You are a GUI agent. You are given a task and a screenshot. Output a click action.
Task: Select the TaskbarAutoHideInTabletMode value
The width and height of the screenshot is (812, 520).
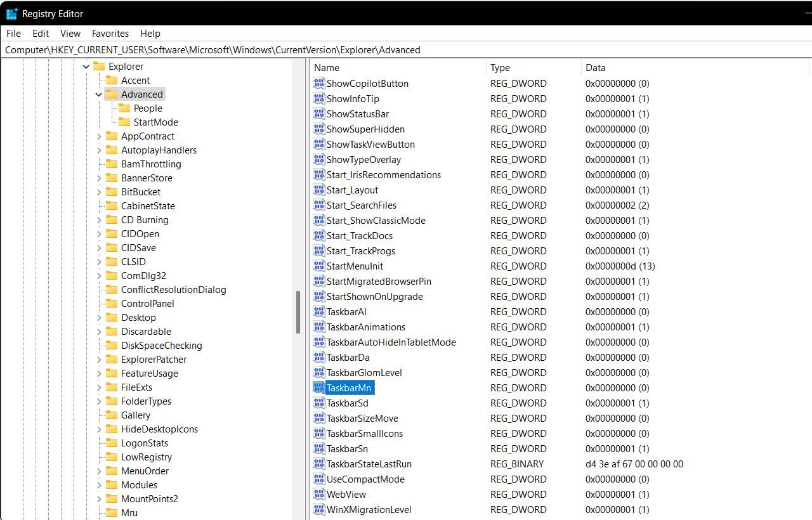click(391, 342)
